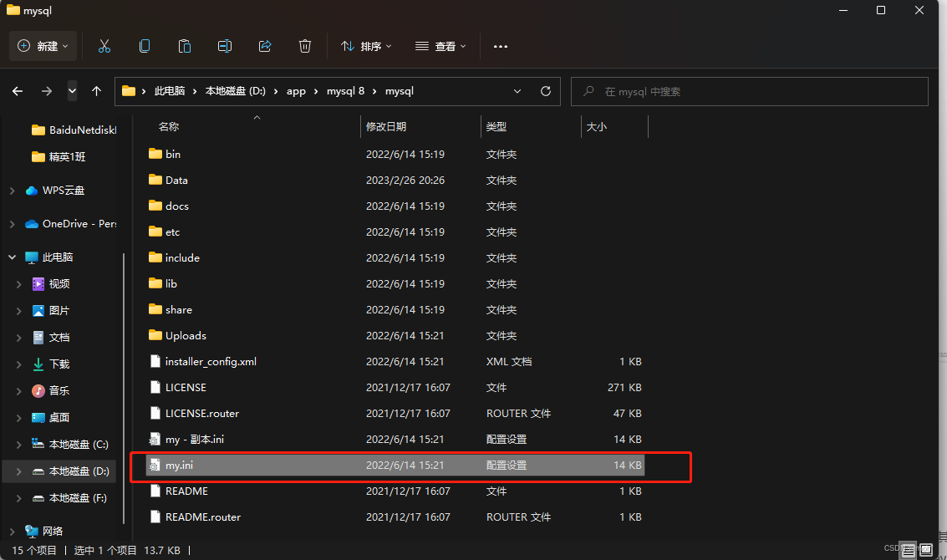This screenshot has height=560, width=947.
Task: Select the share folder
Action: (179, 309)
